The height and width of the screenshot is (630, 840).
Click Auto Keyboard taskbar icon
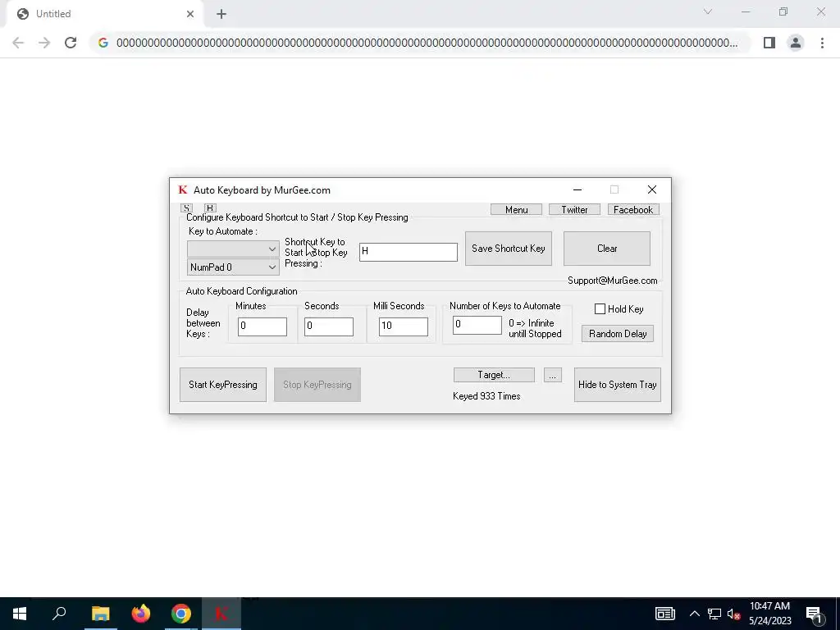tap(221, 614)
